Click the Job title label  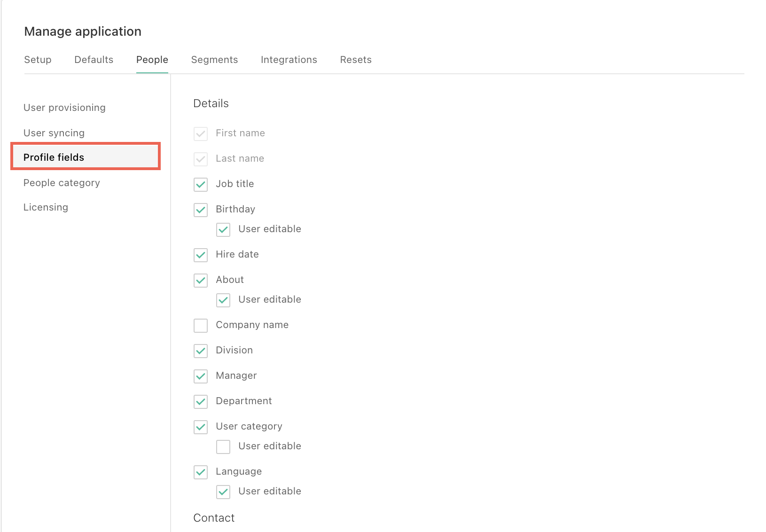point(235,184)
